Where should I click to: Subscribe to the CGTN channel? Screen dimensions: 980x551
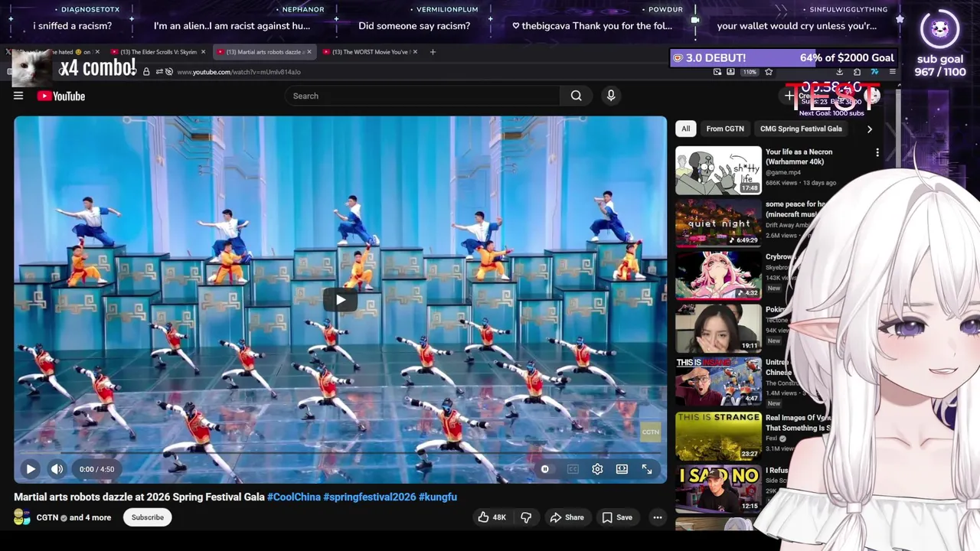[x=148, y=517]
